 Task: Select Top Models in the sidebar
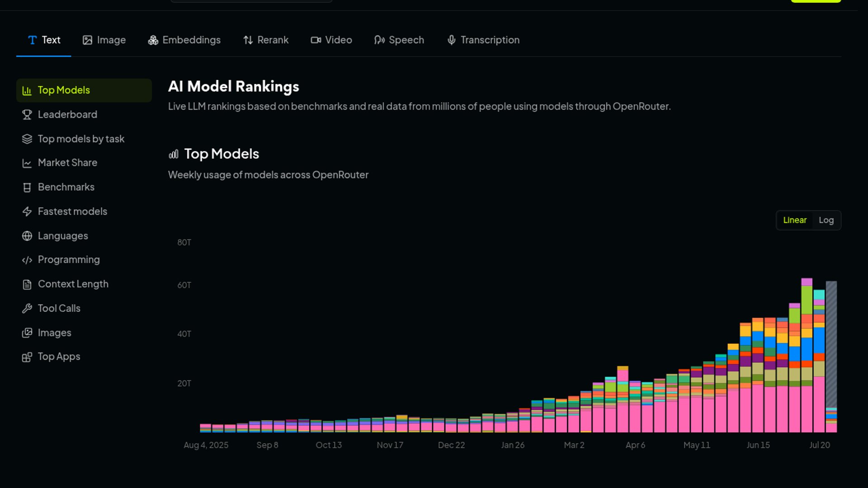tap(84, 90)
